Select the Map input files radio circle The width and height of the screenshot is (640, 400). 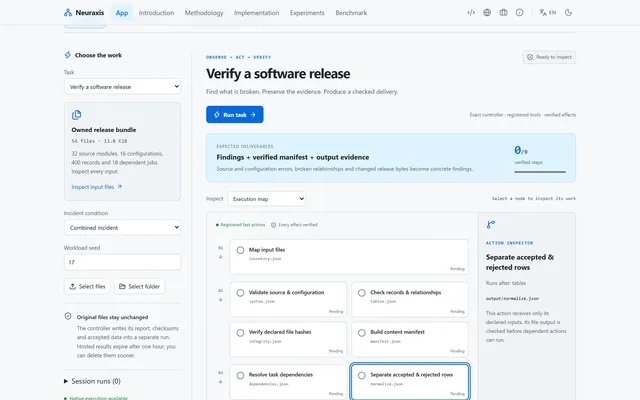pyautogui.click(x=240, y=250)
